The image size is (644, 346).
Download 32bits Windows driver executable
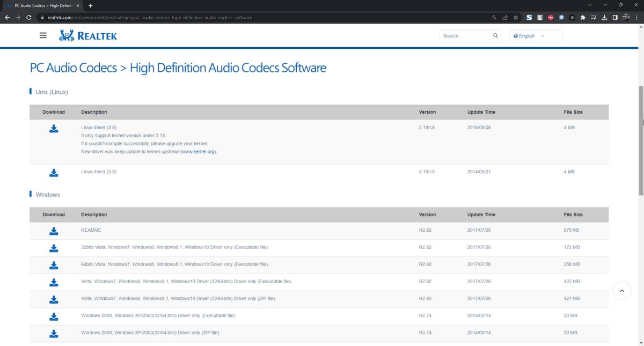click(x=54, y=248)
